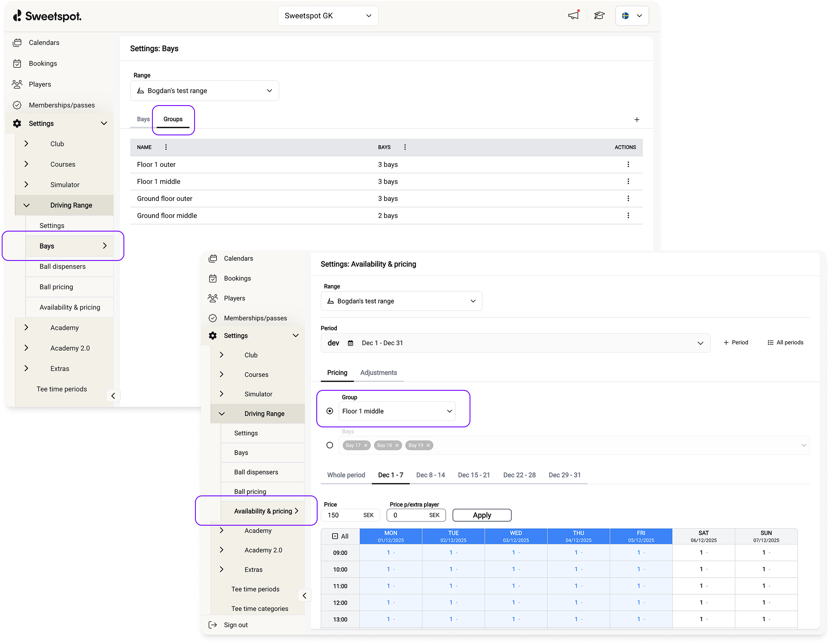Image resolution: width=831 pixels, height=644 pixels.
Task: Click the megaphone announcements icon
Action: [x=573, y=16]
